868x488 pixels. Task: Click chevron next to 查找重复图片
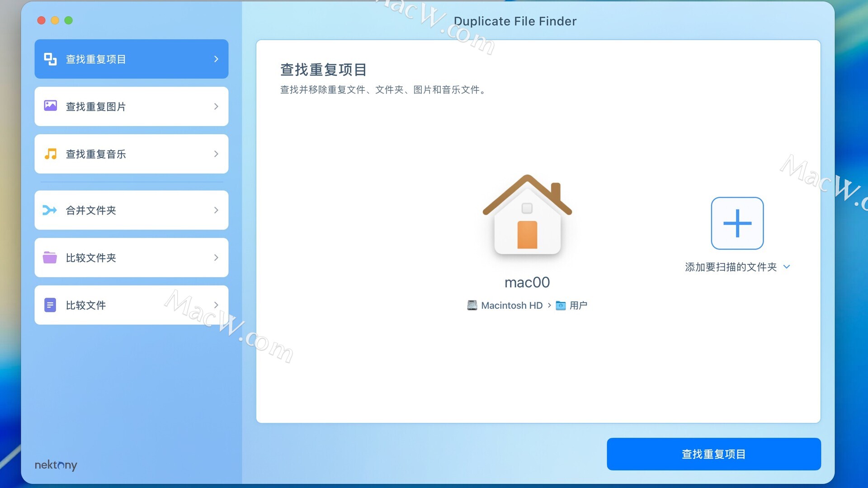[216, 107]
